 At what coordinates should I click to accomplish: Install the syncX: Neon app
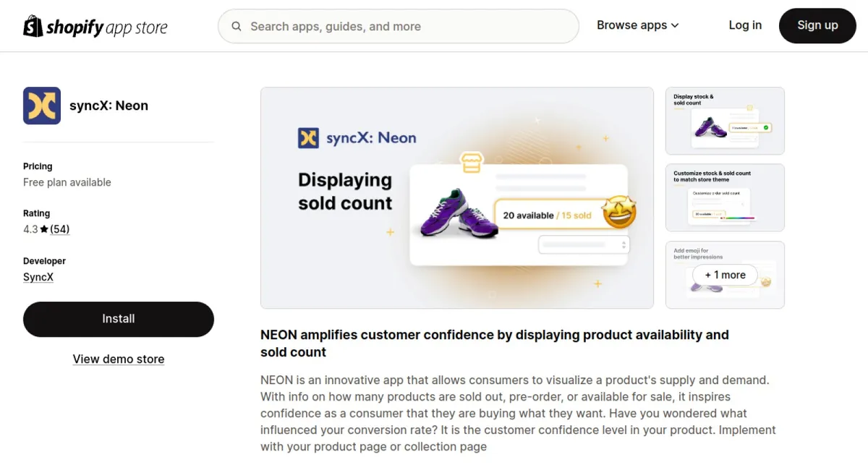click(x=119, y=319)
